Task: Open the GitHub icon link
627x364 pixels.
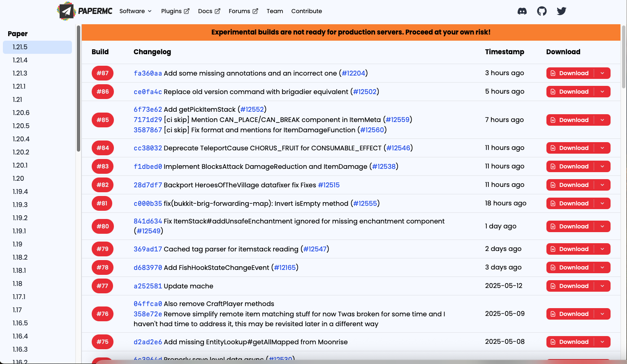Action: point(542,11)
